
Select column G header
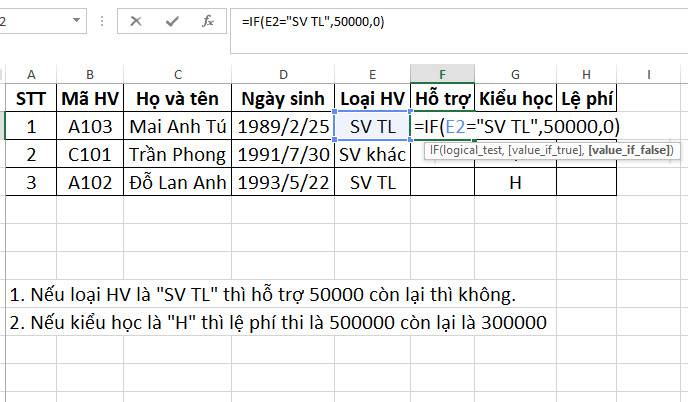point(515,74)
